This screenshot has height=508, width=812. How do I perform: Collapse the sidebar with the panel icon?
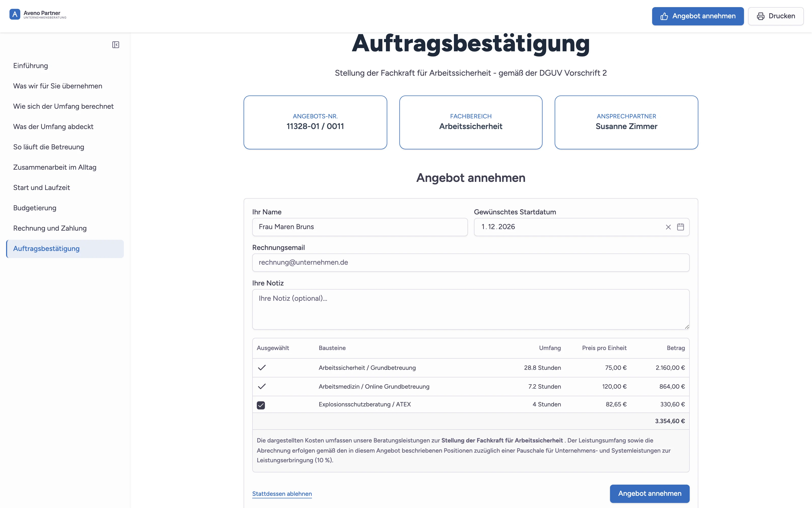click(116, 45)
